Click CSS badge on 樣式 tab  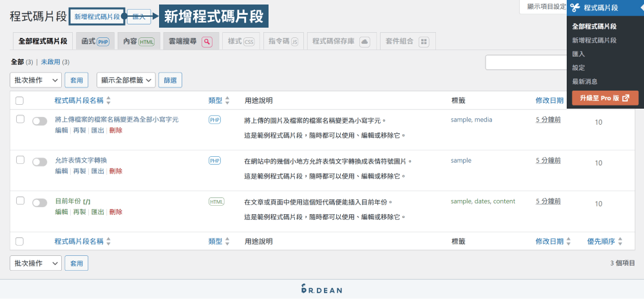coord(249,42)
